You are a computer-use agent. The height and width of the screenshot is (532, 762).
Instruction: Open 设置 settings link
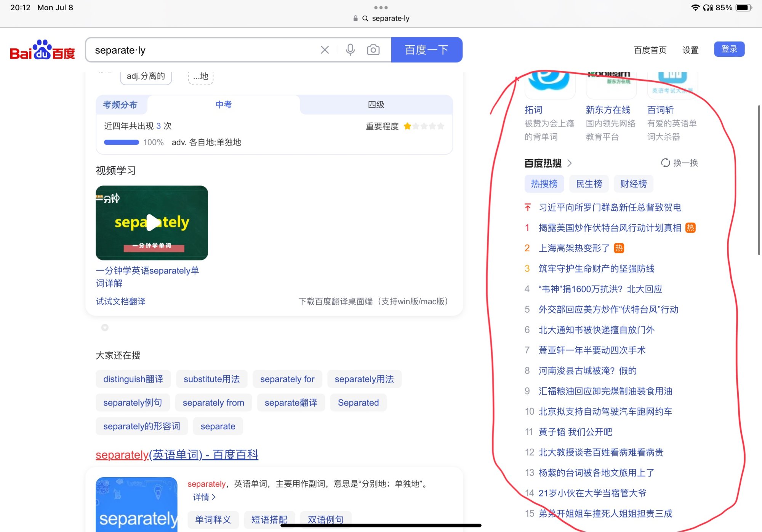(x=690, y=50)
